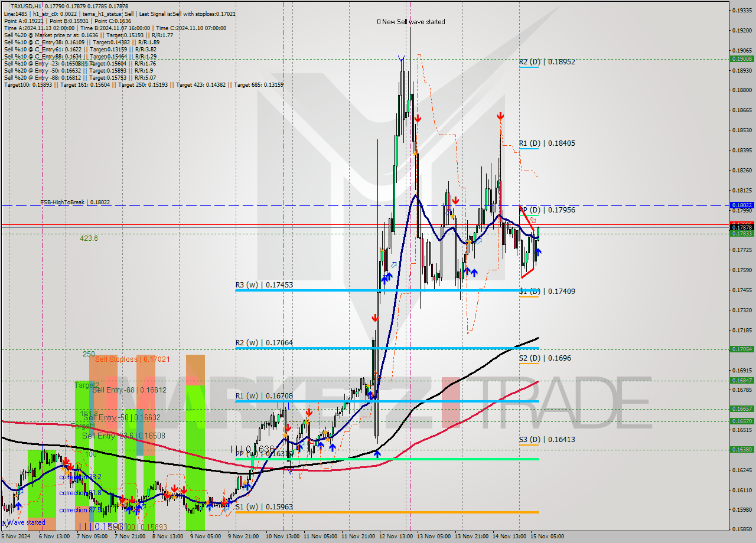Click the R1 (D) | 0.18405 pivot label

[x=547, y=143]
